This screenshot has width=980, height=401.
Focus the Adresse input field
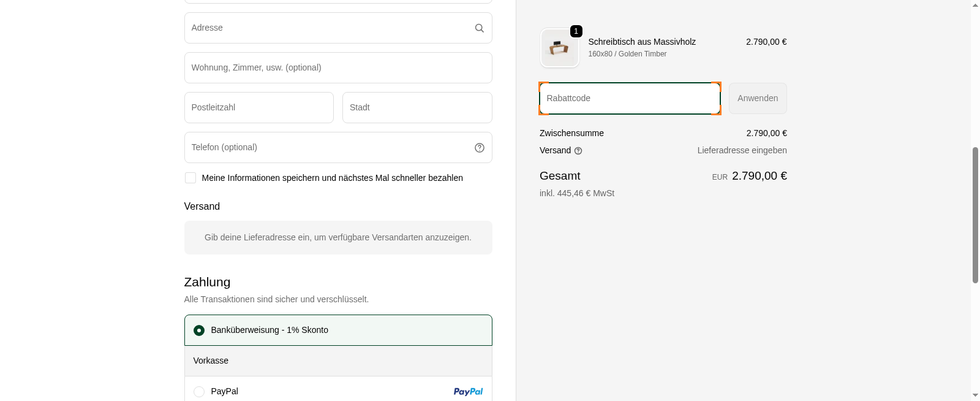click(338, 28)
